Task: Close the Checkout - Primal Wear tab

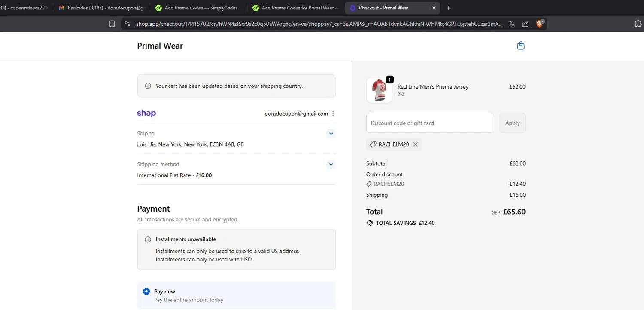Action: pos(434,8)
